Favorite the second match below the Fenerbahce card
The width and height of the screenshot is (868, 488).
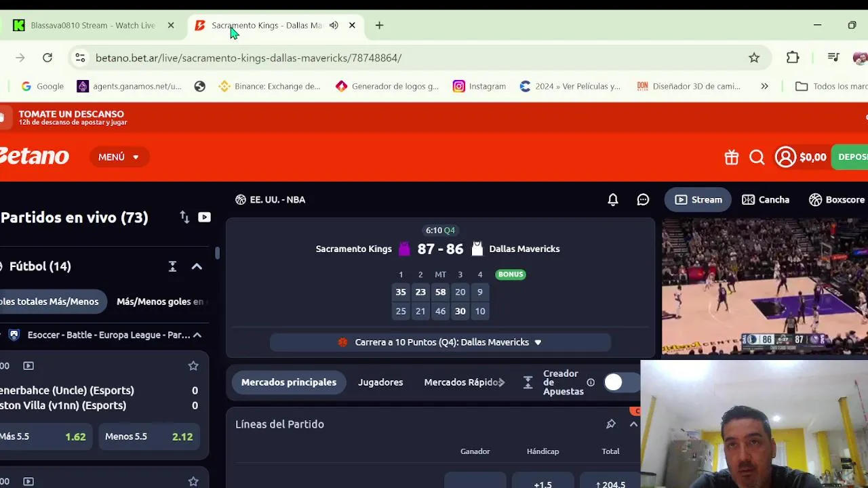(193, 481)
